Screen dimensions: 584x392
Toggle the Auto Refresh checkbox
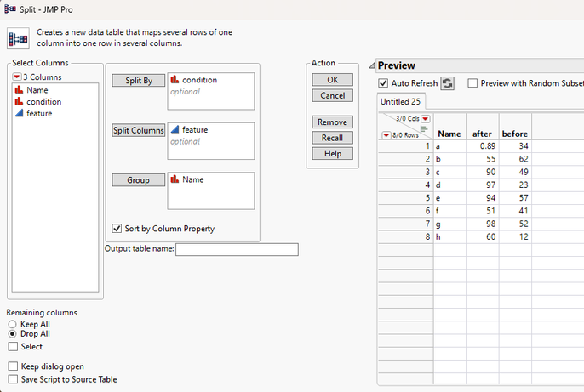pyautogui.click(x=383, y=83)
